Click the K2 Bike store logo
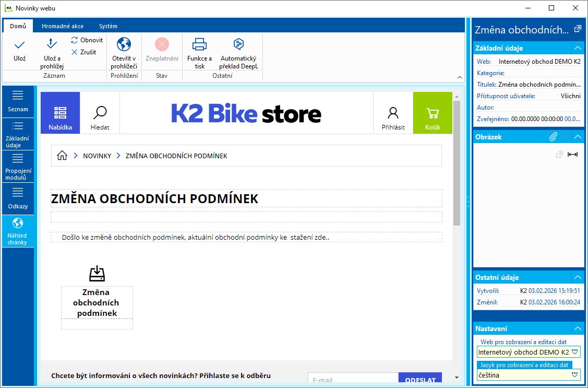This screenshot has width=588, height=388. point(246,113)
